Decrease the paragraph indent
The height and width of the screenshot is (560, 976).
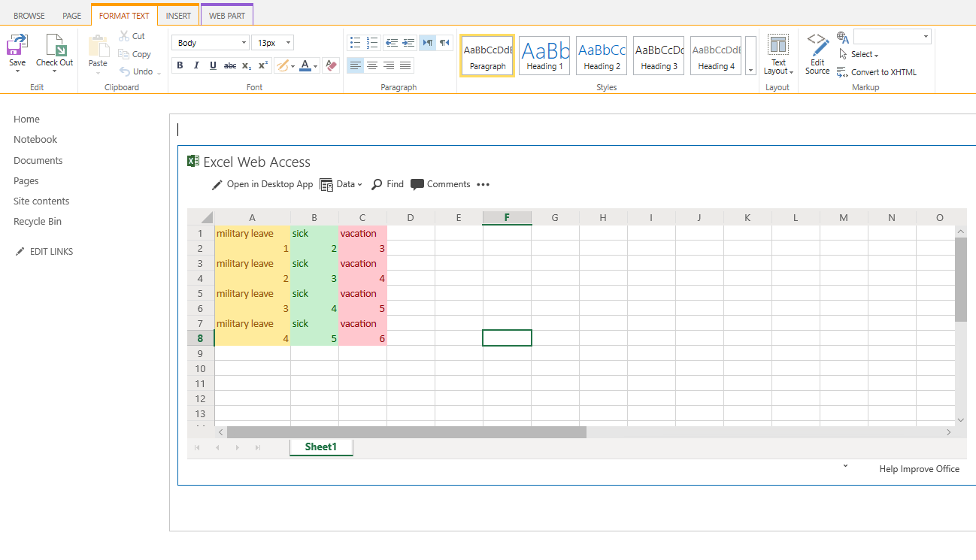coord(391,43)
